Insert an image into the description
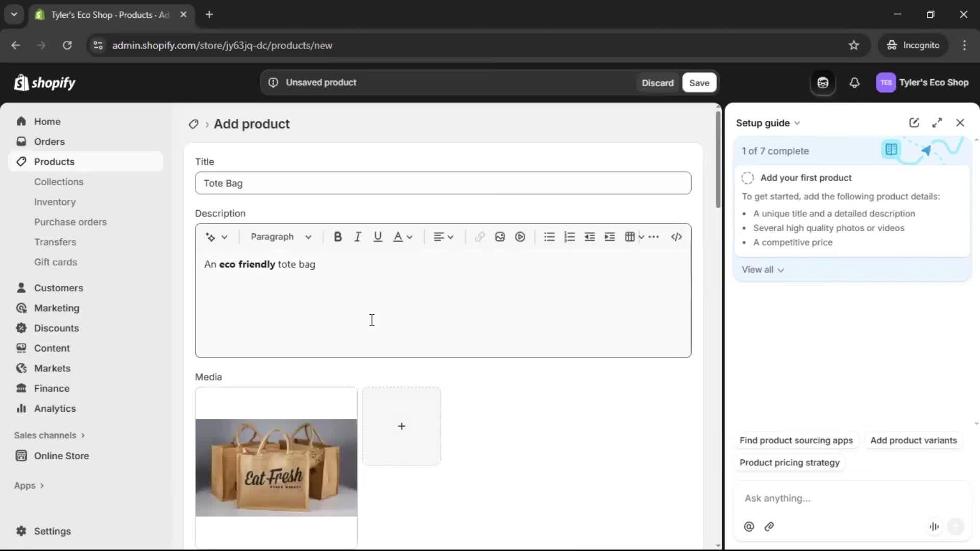Screen dimensions: 980x551 (500, 237)
